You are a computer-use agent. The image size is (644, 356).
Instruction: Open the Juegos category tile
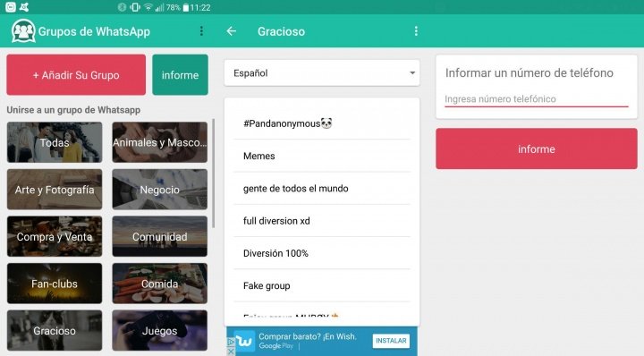click(x=160, y=331)
